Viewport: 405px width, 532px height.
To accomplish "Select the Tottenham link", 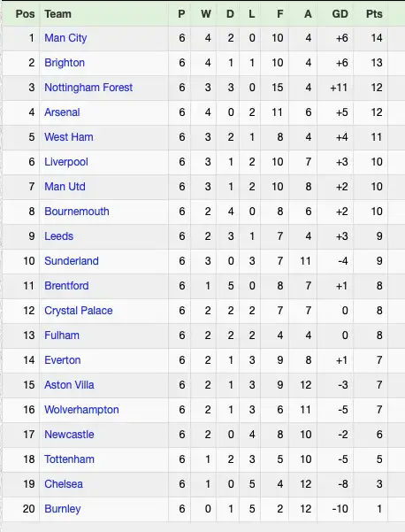I will (x=69, y=459).
